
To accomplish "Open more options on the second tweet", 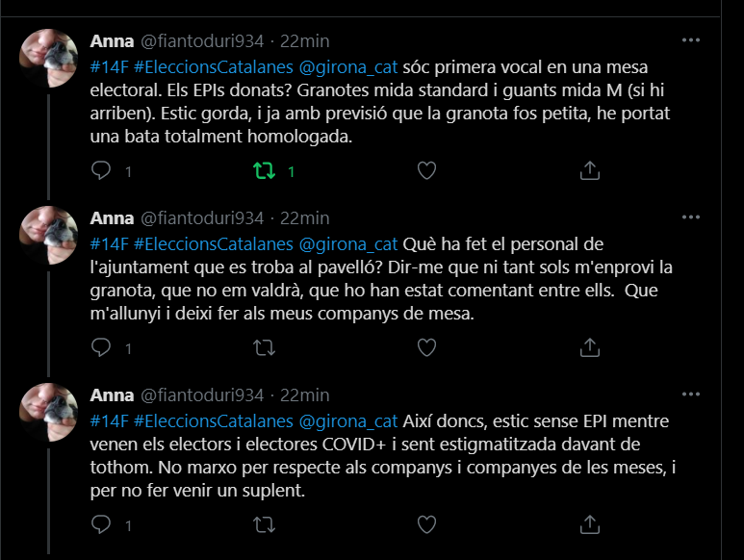I will pyautogui.click(x=690, y=217).
